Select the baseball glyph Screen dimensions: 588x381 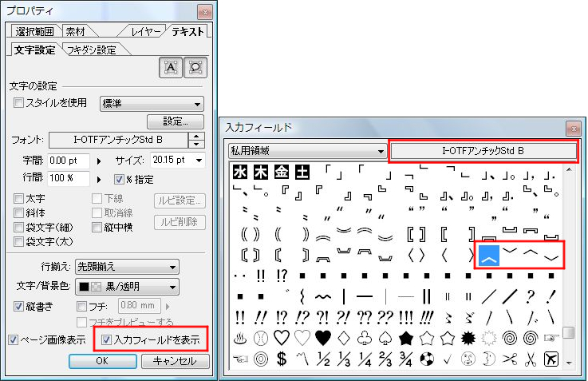[261, 338]
